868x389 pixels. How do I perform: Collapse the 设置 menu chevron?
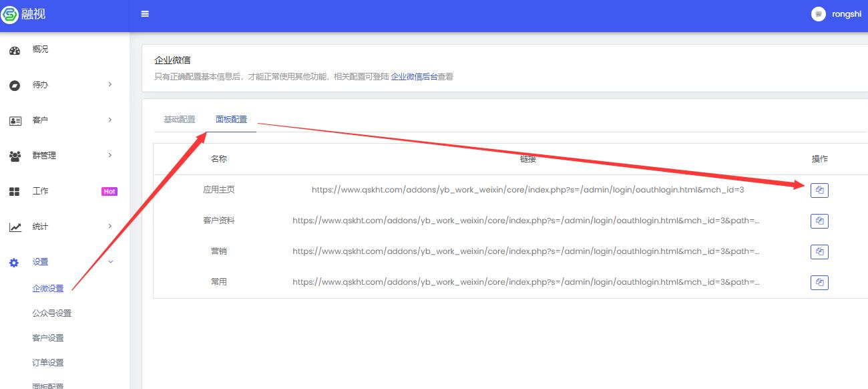tap(111, 262)
